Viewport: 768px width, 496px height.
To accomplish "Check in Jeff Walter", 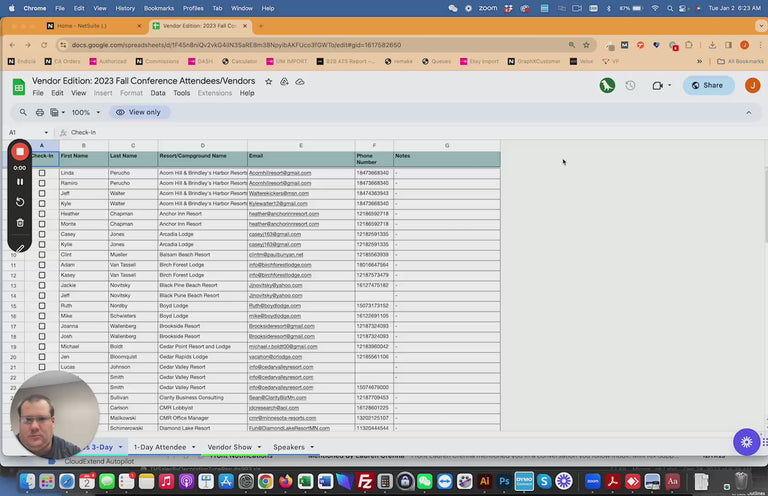I will (x=42, y=193).
